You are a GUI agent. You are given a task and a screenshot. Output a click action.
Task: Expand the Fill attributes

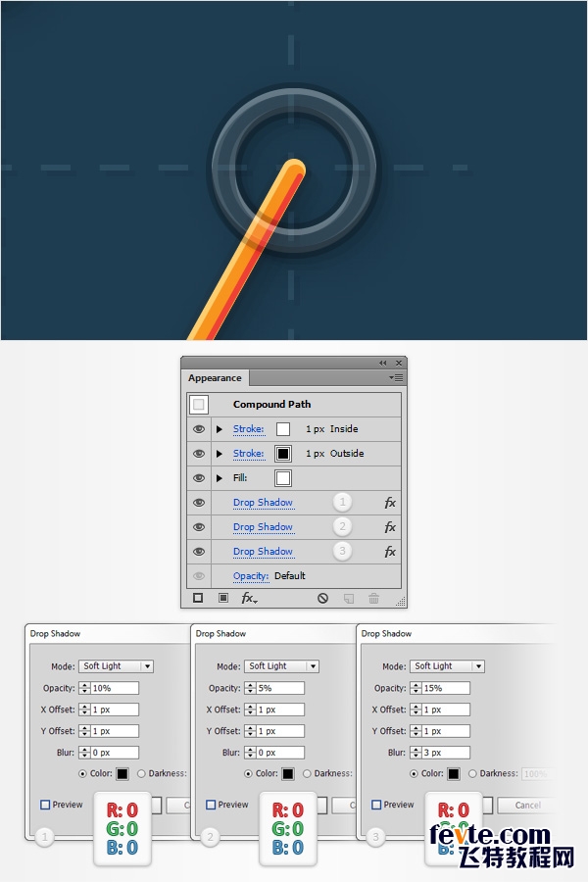[220, 478]
